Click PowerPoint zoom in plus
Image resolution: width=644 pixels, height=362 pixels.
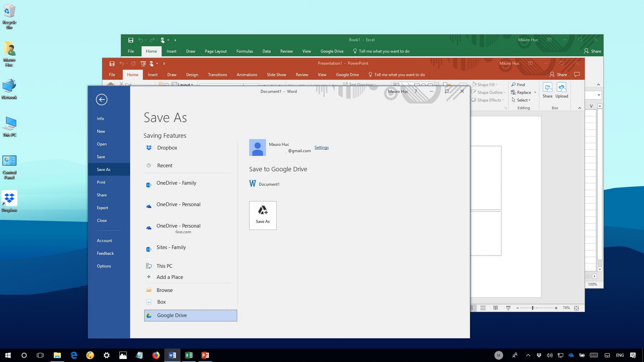556,308
